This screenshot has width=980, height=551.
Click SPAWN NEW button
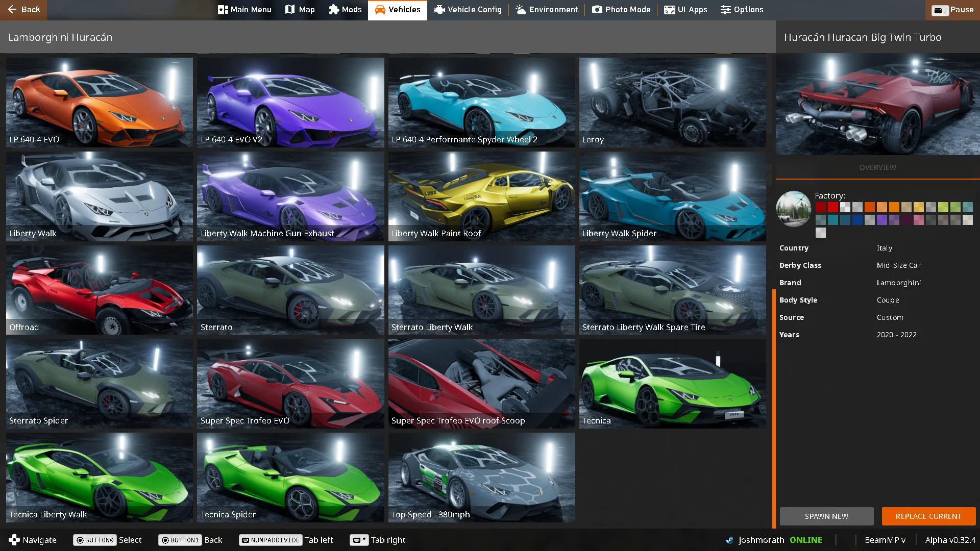click(x=826, y=516)
